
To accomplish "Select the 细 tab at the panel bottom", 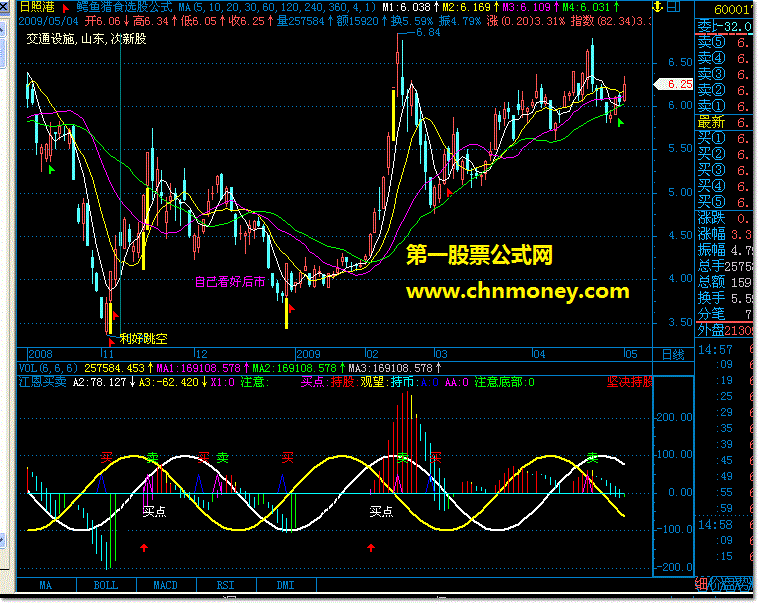I will point(701,584).
